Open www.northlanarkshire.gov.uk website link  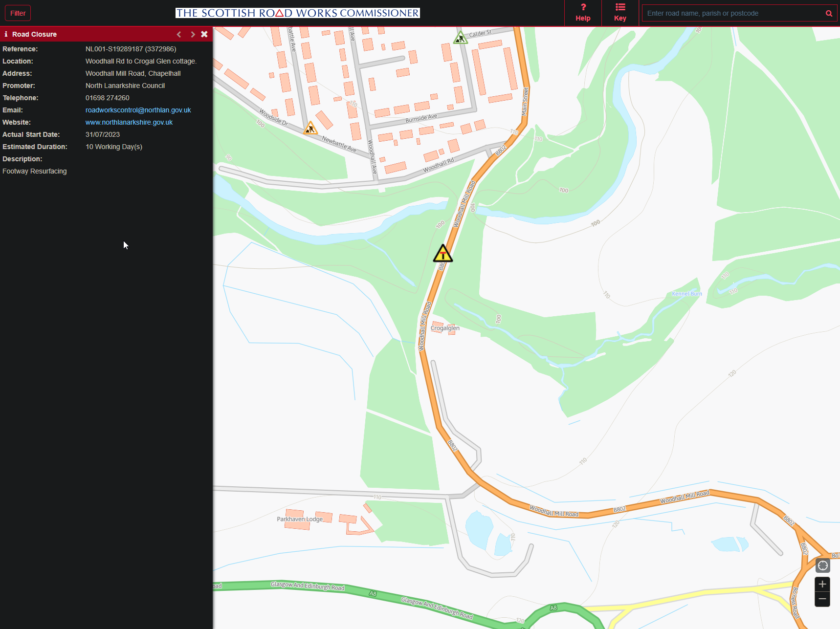coord(129,122)
